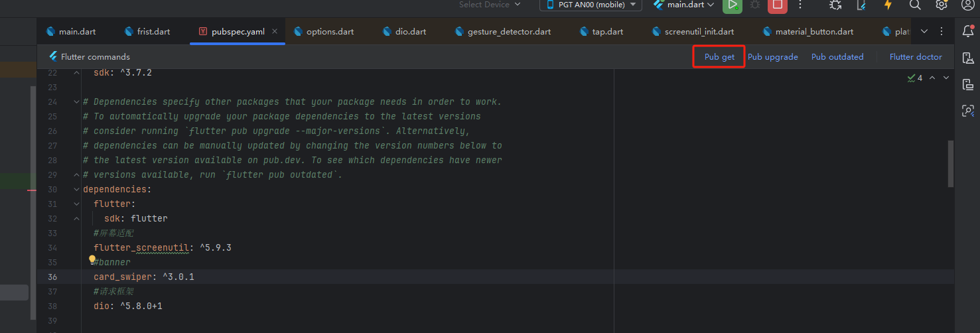Open the inspections checkmark widget showing 4
The width and height of the screenshot is (980, 333).
pyautogui.click(x=914, y=78)
